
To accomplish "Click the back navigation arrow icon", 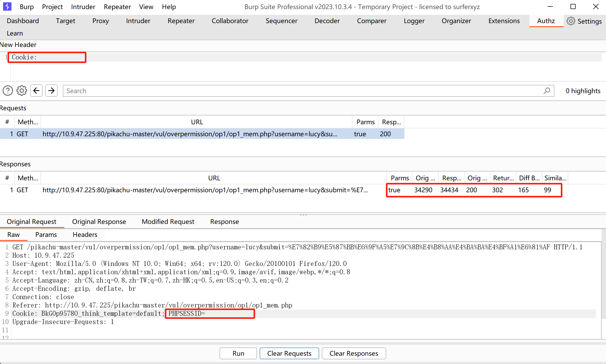I will tap(36, 91).
